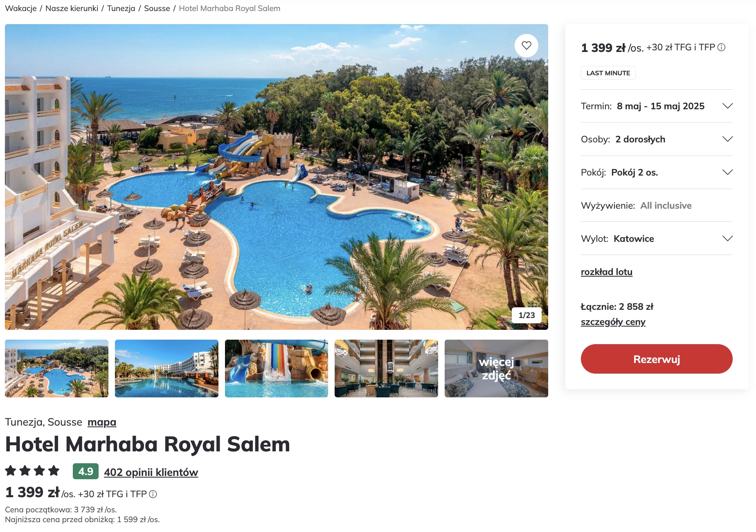The image size is (756, 532).
Task: Open TFG i TFP info icon in booking panel
Action: 722,47
